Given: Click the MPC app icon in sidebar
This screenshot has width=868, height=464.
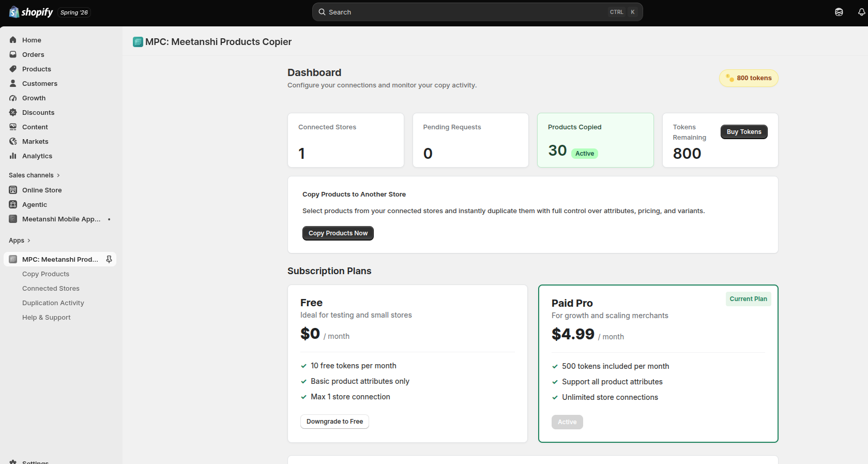Looking at the screenshot, I should [x=13, y=259].
